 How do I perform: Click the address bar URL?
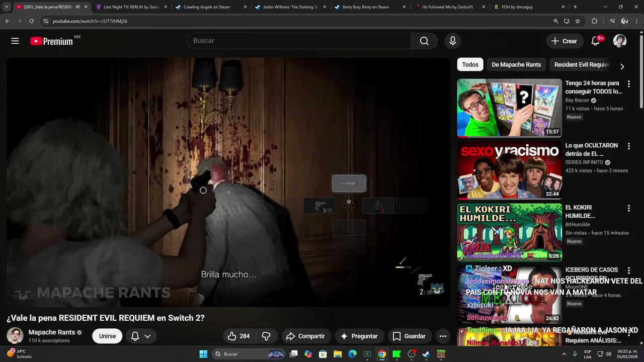(x=90, y=21)
